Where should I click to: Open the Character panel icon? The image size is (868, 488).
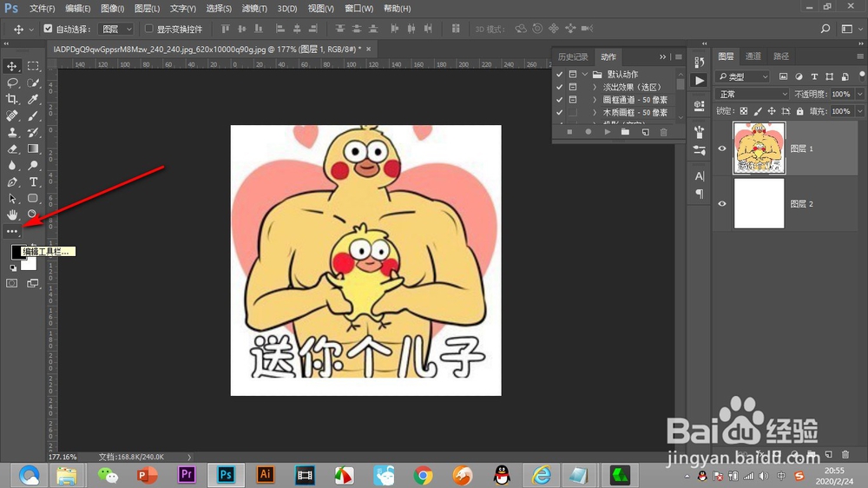(x=699, y=176)
